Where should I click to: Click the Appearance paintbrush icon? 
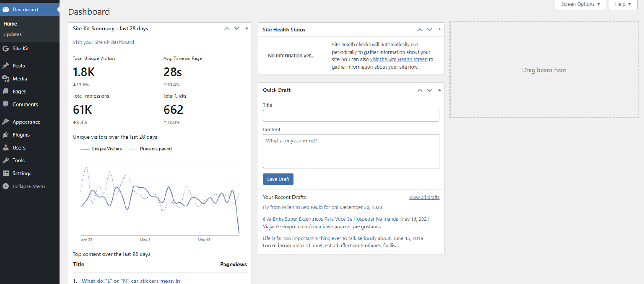(x=5, y=122)
